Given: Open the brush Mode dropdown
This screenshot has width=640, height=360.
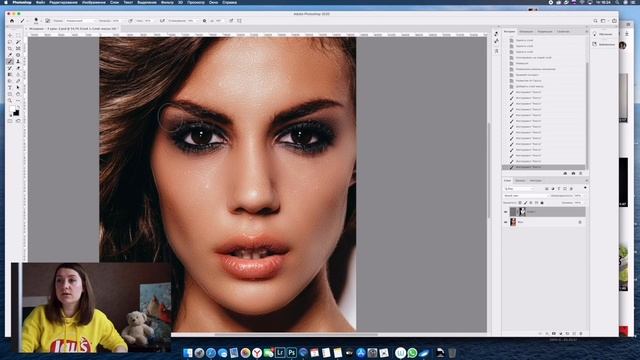Looking at the screenshot, I should tap(80, 21).
